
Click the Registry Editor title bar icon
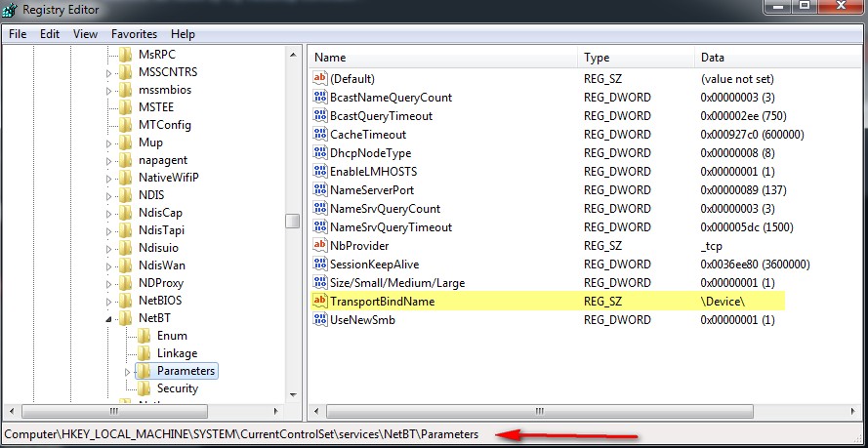13,11
